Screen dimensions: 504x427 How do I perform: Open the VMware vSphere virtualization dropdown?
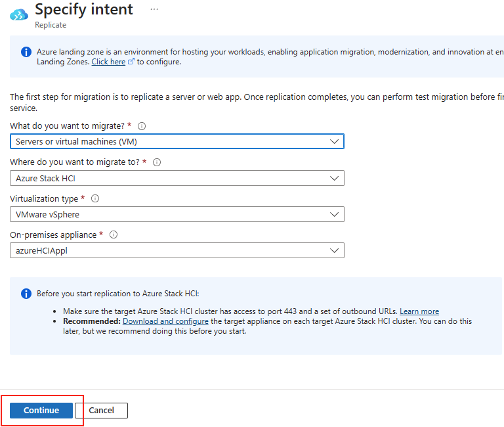[x=177, y=214]
